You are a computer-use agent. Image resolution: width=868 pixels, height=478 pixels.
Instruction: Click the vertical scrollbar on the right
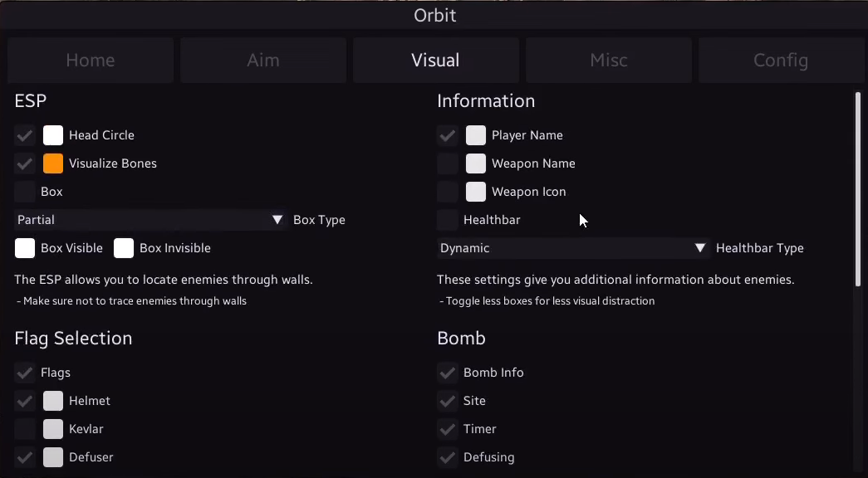(x=857, y=191)
